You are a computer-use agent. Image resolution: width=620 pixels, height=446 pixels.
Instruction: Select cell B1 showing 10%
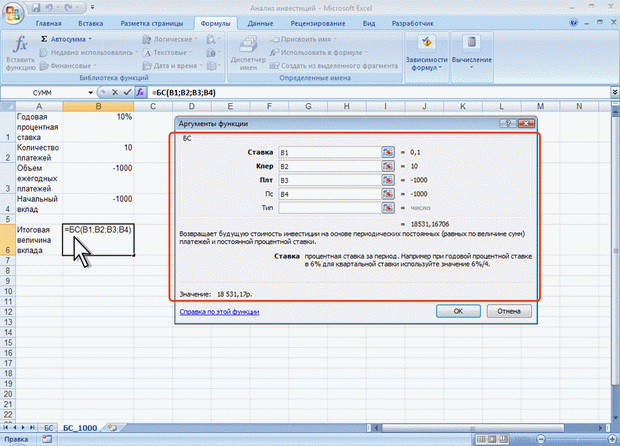click(98, 127)
